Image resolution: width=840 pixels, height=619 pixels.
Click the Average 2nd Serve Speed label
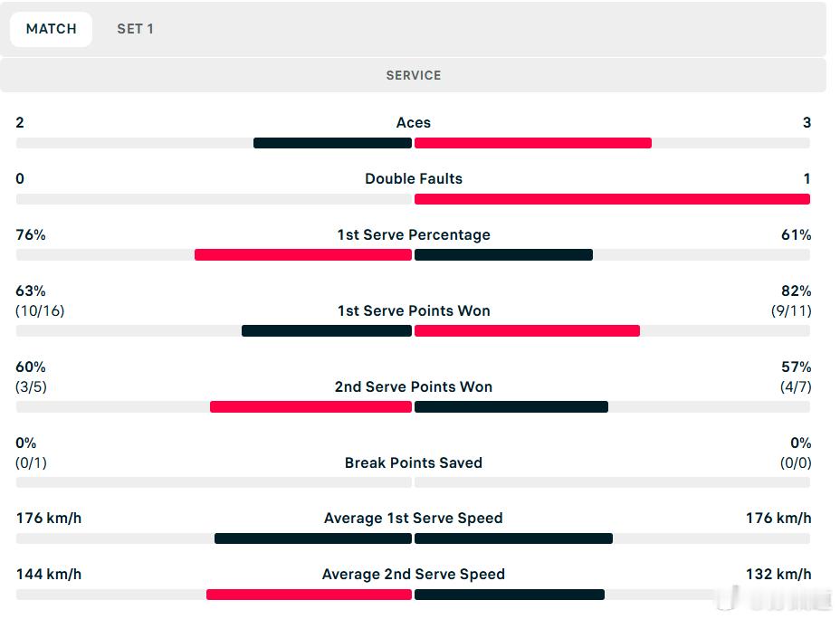[413, 575]
